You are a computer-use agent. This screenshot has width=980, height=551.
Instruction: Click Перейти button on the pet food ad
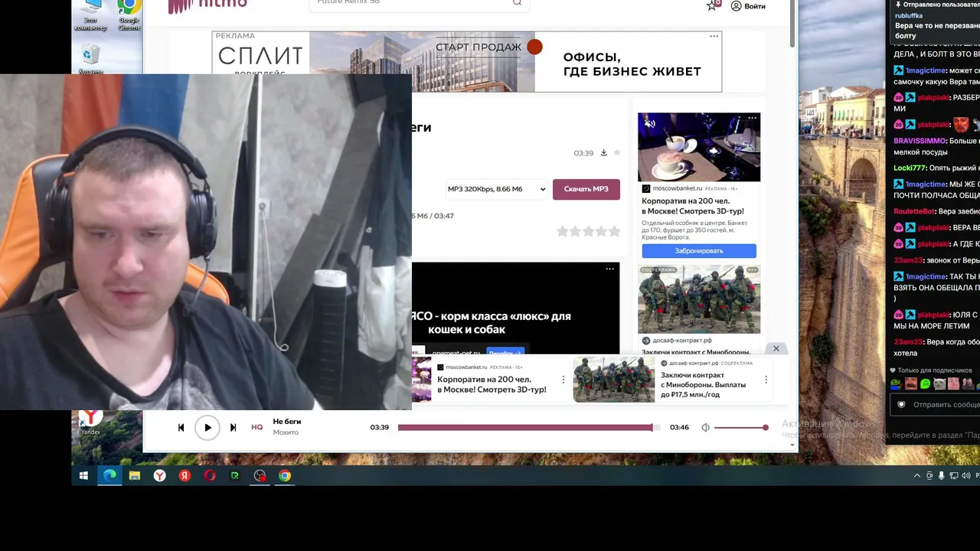pos(505,353)
